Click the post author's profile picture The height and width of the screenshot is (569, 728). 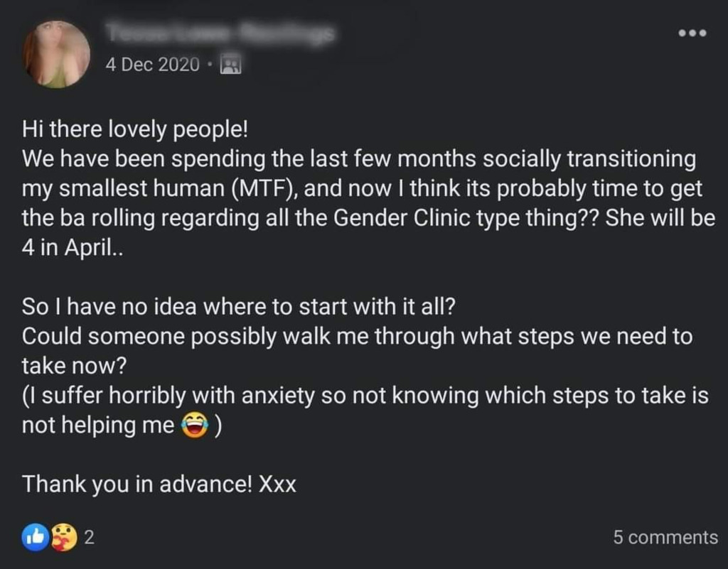point(56,55)
